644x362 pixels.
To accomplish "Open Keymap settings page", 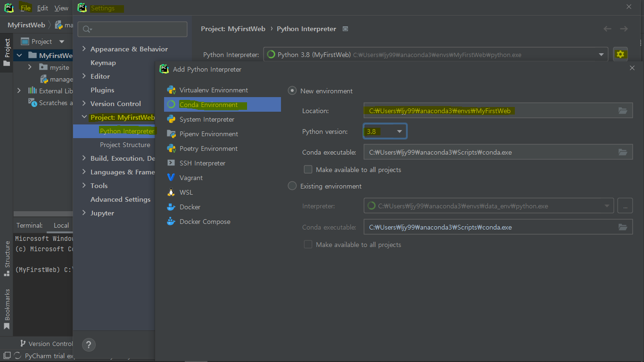I will pyautogui.click(x=103, y=63).
